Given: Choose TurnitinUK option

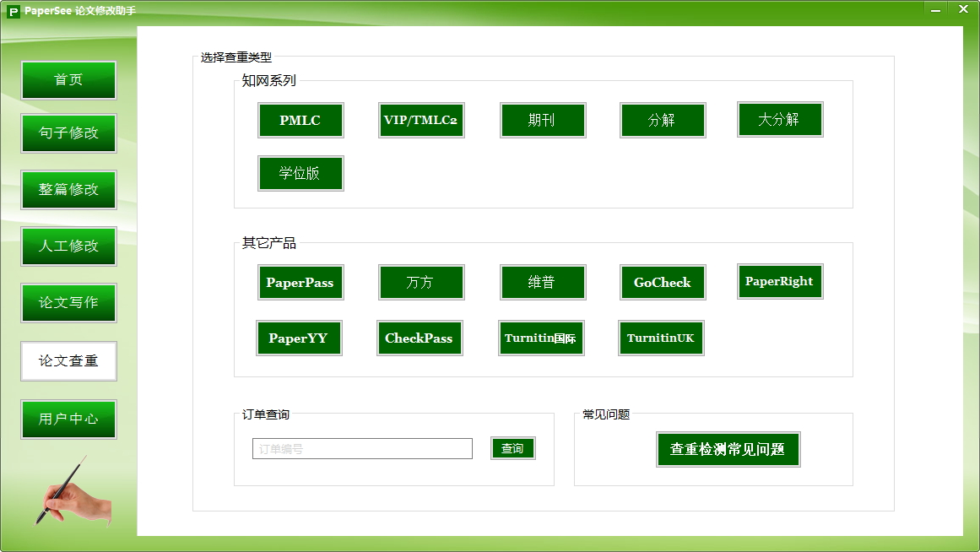Looking at the screenshot, I should 661,338.
